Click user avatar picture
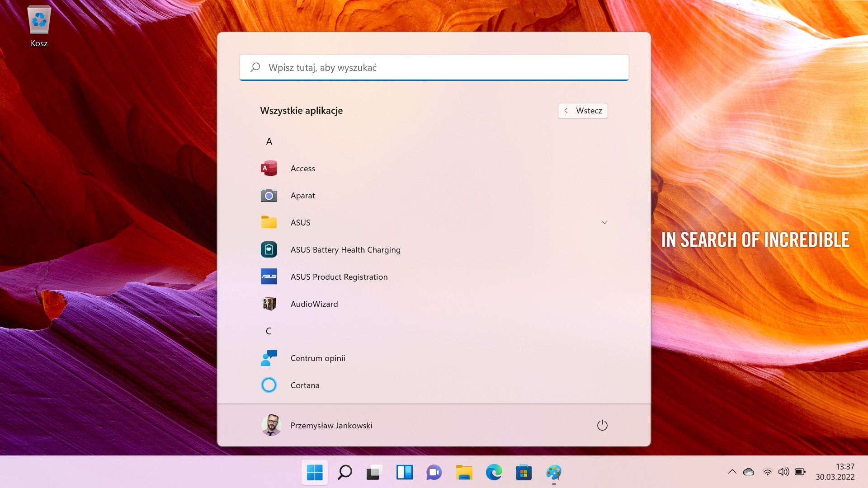The image size is (868, 488). click(271, 425)
